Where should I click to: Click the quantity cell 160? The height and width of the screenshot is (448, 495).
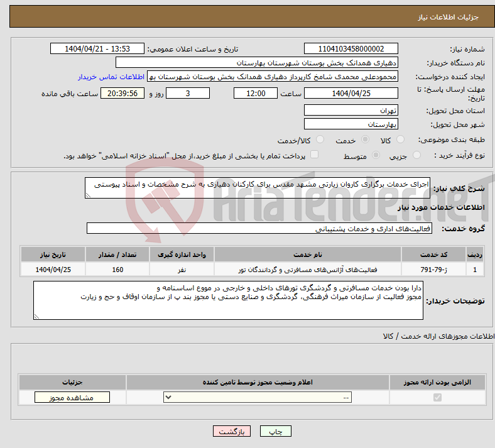tap(117, 270)
